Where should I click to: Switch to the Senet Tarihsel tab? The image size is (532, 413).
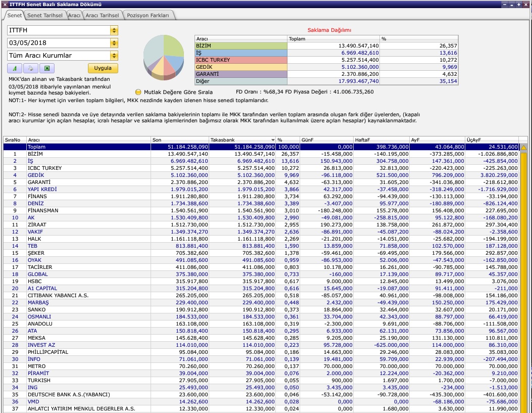pyautogui.click(x=45, y=15)
